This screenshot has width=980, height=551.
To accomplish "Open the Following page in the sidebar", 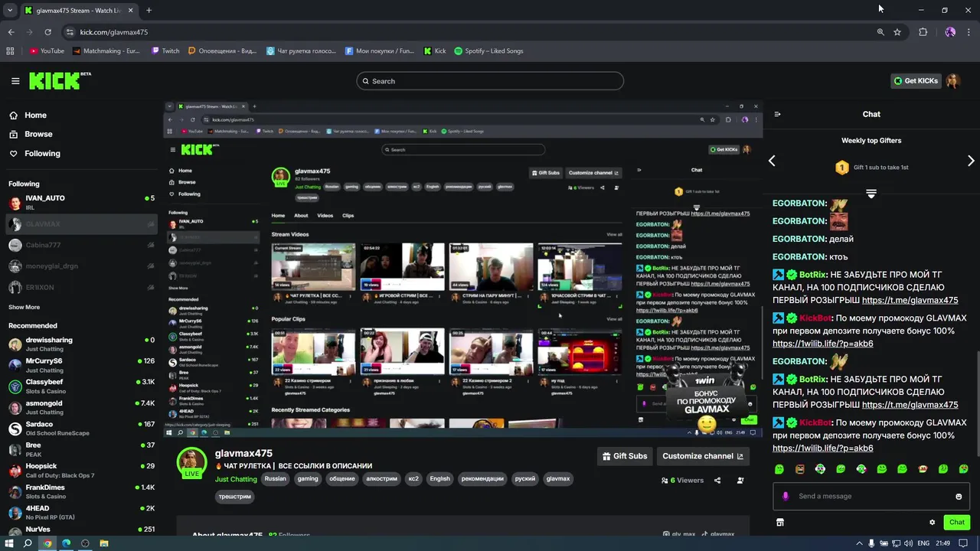I will click(42, 153).
